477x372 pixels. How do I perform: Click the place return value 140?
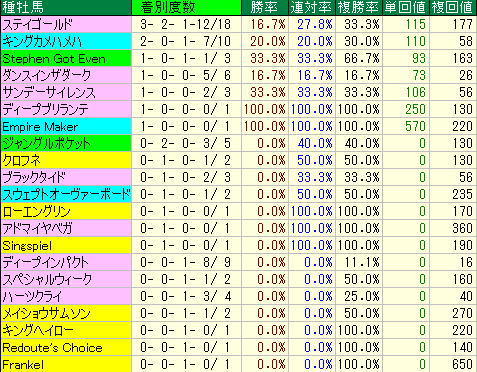click(x=463, y=347)
